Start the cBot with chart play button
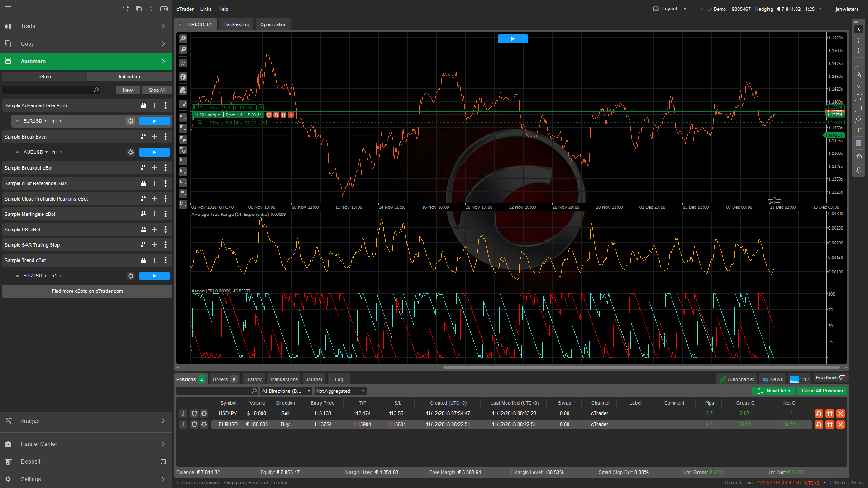This screenshot has height=488, width=868. tap(513, 39)
